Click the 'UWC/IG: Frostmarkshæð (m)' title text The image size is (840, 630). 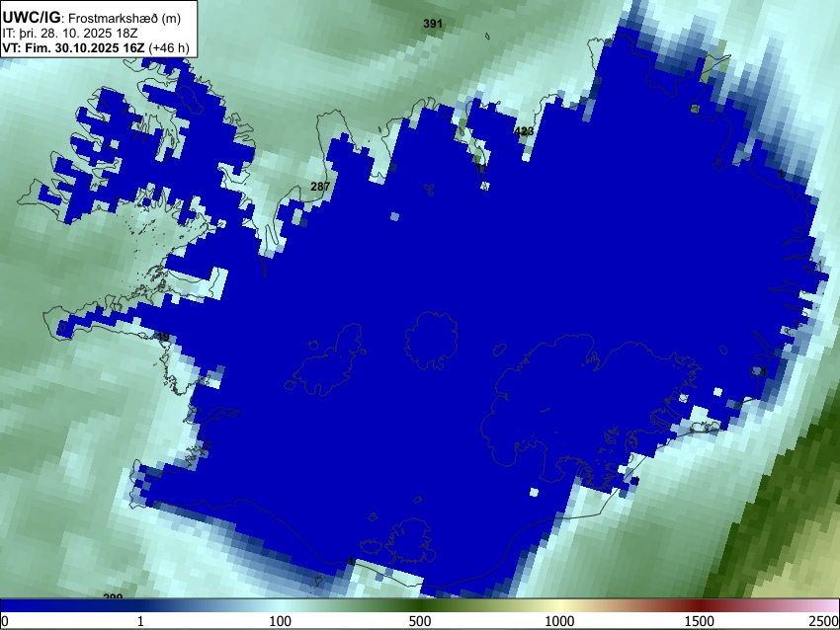click(x=92, y=18)
